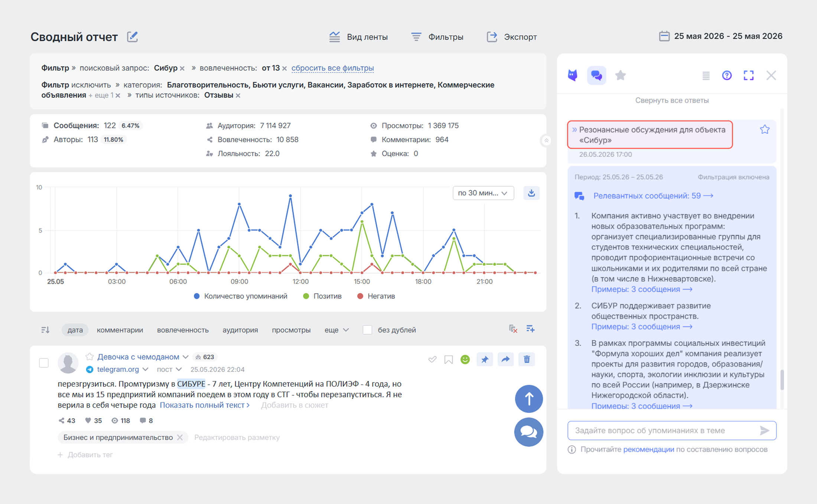The image size is (817, 504).
Task: Open the пост type dropdown
Action: pyautogui.click(x=169, y=370)
